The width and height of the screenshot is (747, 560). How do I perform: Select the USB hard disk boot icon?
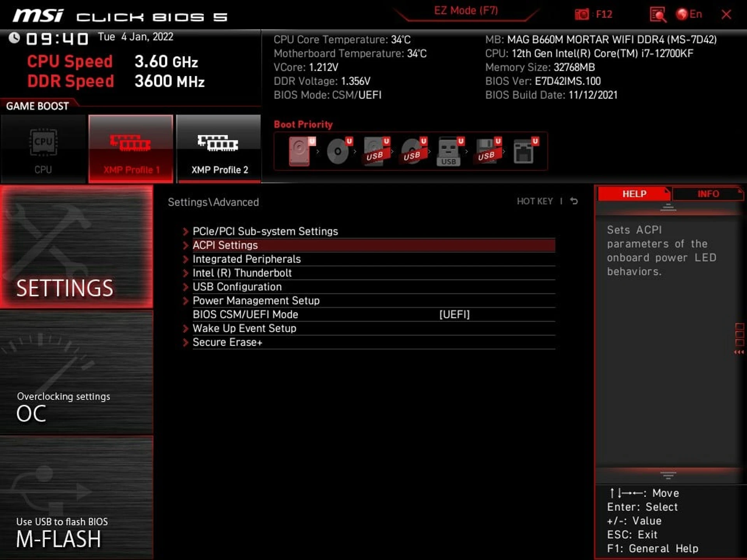376,151
